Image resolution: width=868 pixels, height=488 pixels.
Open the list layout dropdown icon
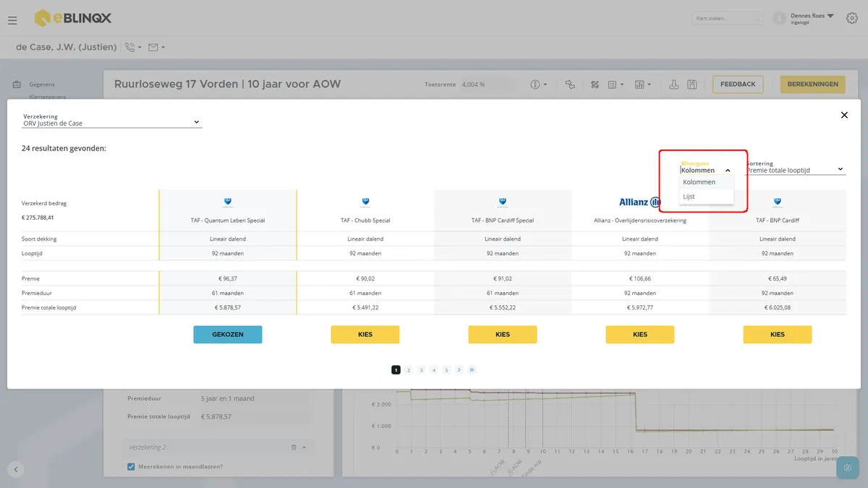coord(616,85)
